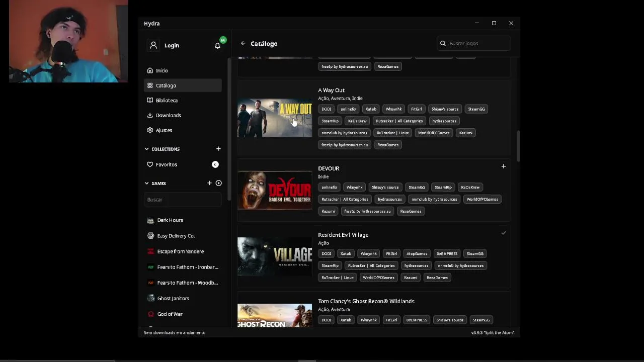
Task: Click the Easy Delivery Co. game icon
Action: [150, 236]
